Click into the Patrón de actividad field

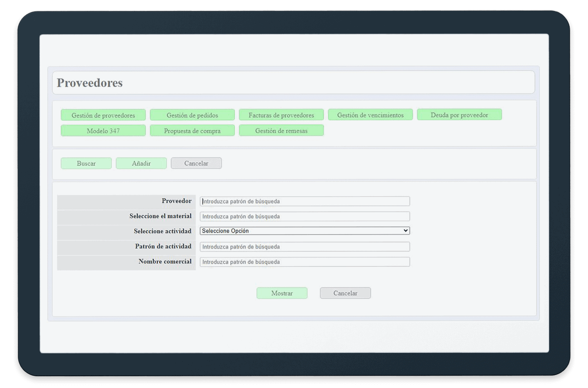[x=305, y=247]
